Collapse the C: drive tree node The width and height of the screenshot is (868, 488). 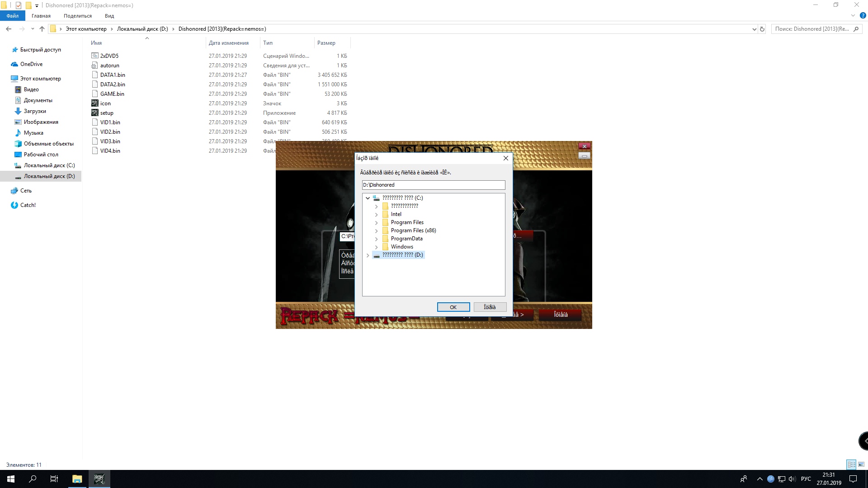pos(368,198)
